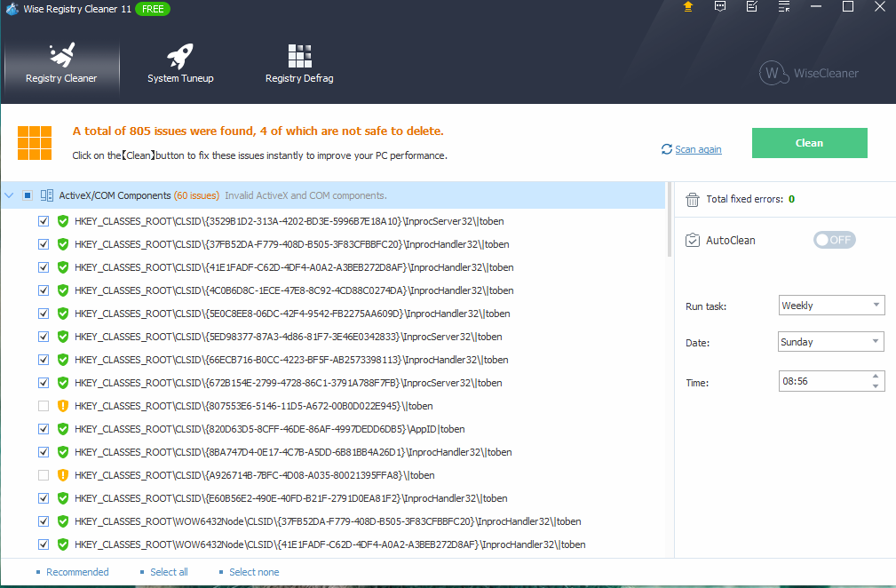The height and width of the screenshot is (588, 896).
Task: Uncheck the WOW6432Node {41E1FADF entry checkbox
Action: [x=44, y=544]
